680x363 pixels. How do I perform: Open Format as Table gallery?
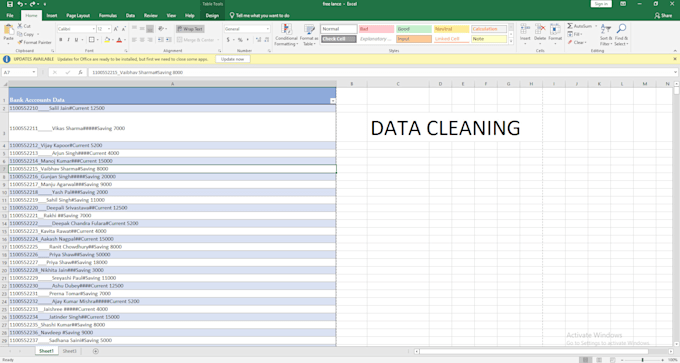coord(309,35)
